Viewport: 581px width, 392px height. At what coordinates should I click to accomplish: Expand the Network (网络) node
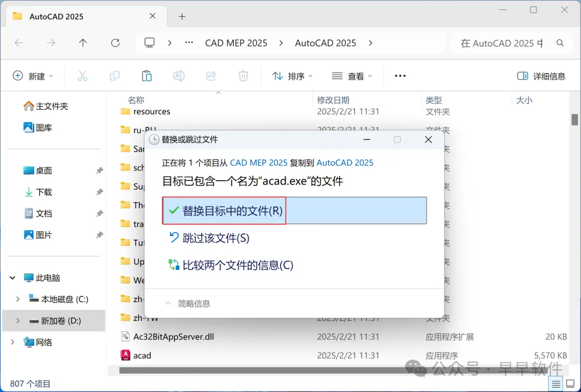pyautogui.click(x=12, y=342)
